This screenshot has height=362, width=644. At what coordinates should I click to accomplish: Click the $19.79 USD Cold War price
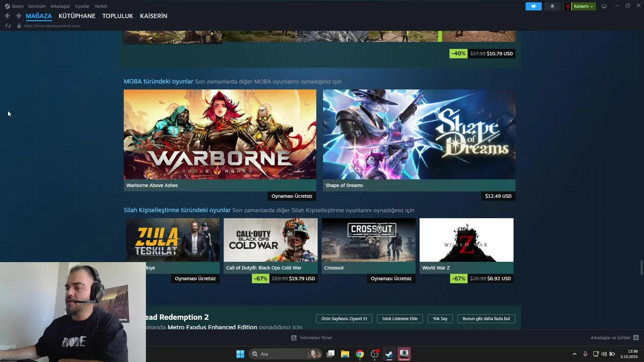[x=302, y=279]
